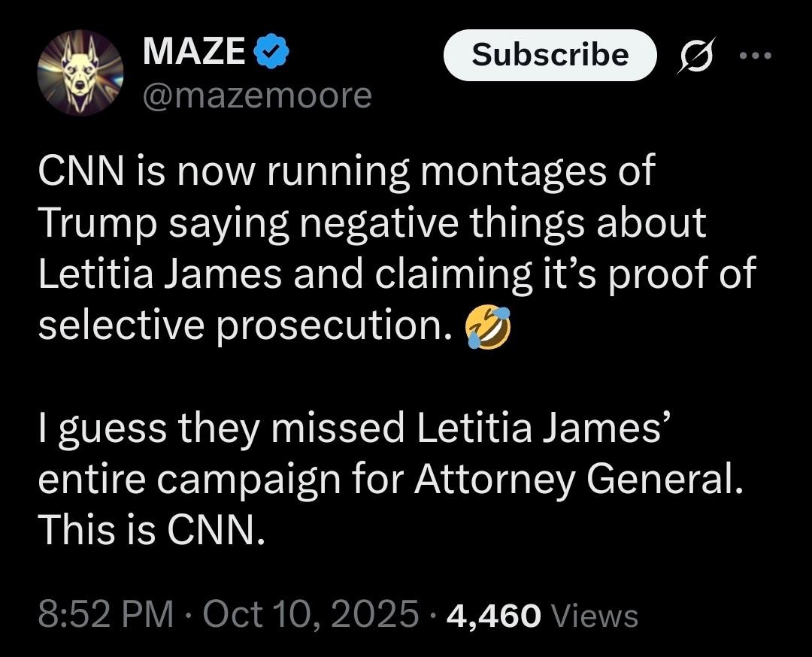This screenshot has height=657, width=812.
Task: Click the laughing crying emoji
Action: coord(488,327)
